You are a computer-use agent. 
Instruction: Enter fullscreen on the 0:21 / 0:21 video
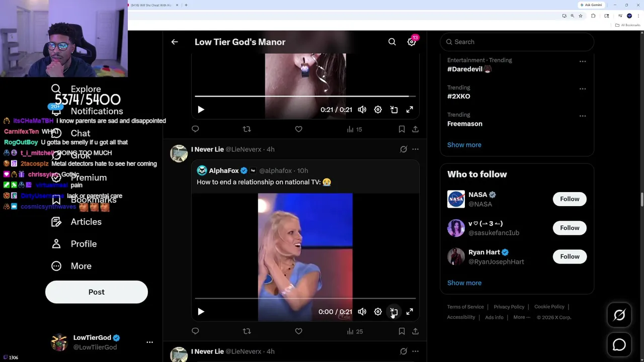click(x=410, y=110)
